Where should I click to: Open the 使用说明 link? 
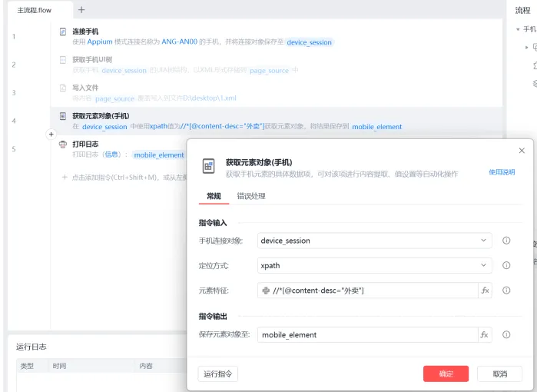tap(502, 172)
